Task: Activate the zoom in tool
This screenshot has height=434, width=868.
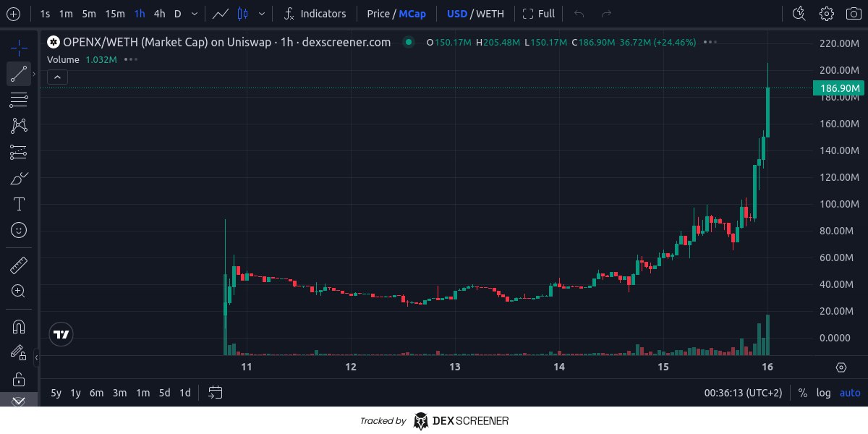Action: pyautogui.click(x=19, y=291)
